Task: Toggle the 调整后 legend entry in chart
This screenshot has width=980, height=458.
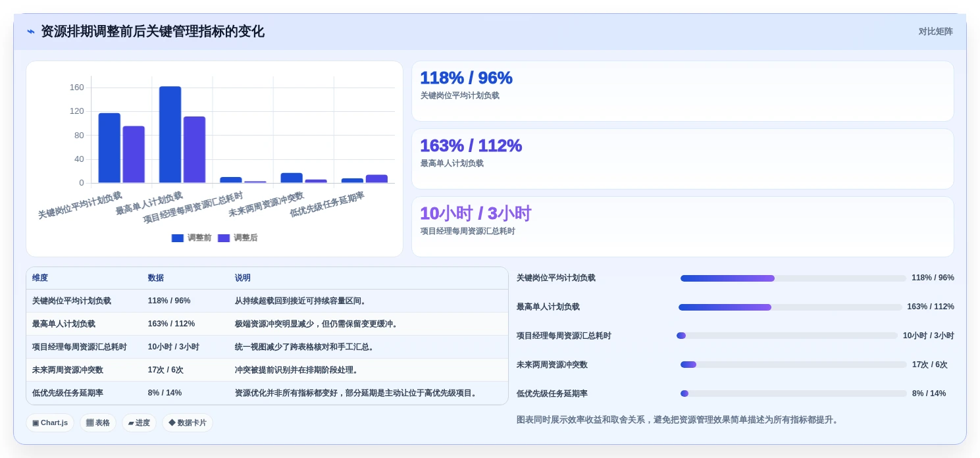Action: pos(238,238)
